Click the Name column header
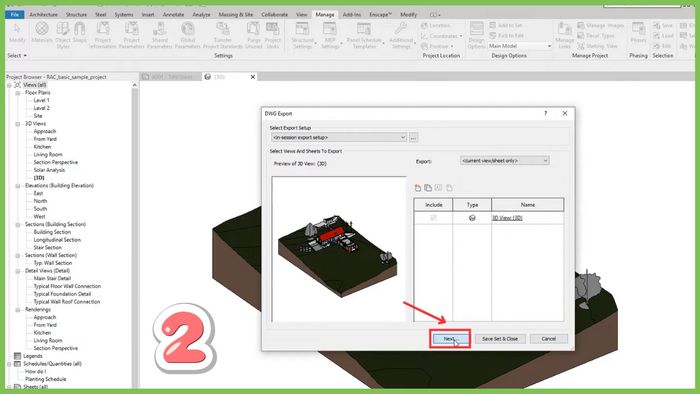Image resolution: width=700 pixels, height=394 pixels. 528,205
